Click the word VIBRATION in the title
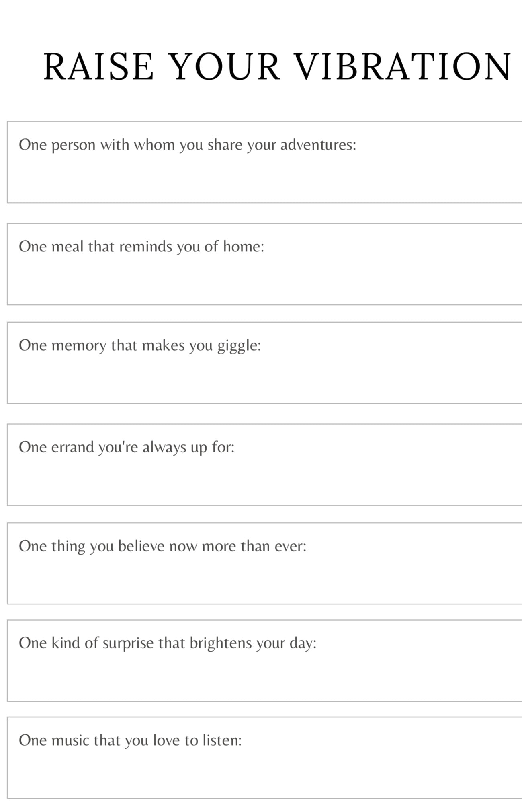This screenshot has height=812, width=522. 403,67
